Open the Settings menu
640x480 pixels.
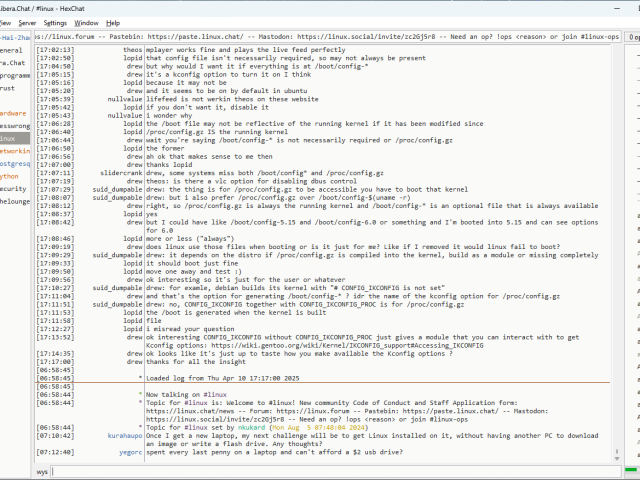pyautogui.click(x=56, y=22)
